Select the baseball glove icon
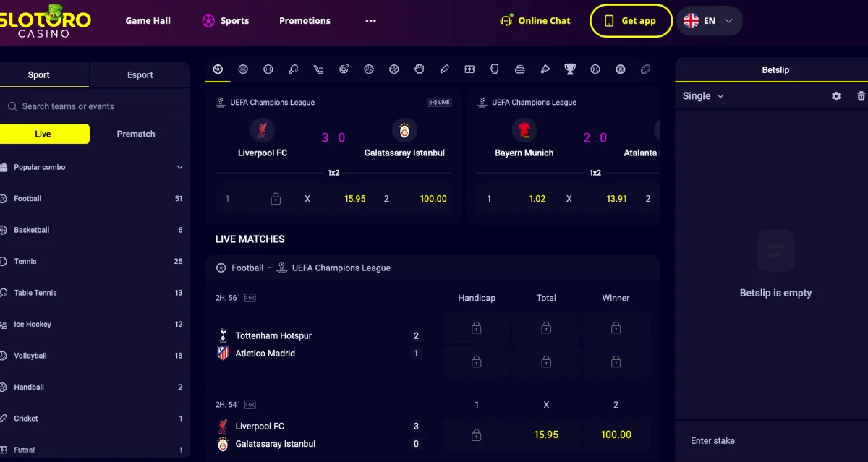This screenshot has height=462, width=868. pyautogui.click(x=419, y=69)
